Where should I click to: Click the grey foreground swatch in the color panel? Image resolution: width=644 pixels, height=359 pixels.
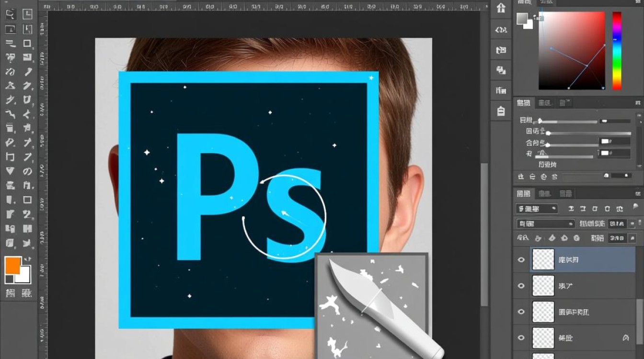coord(522,18)
